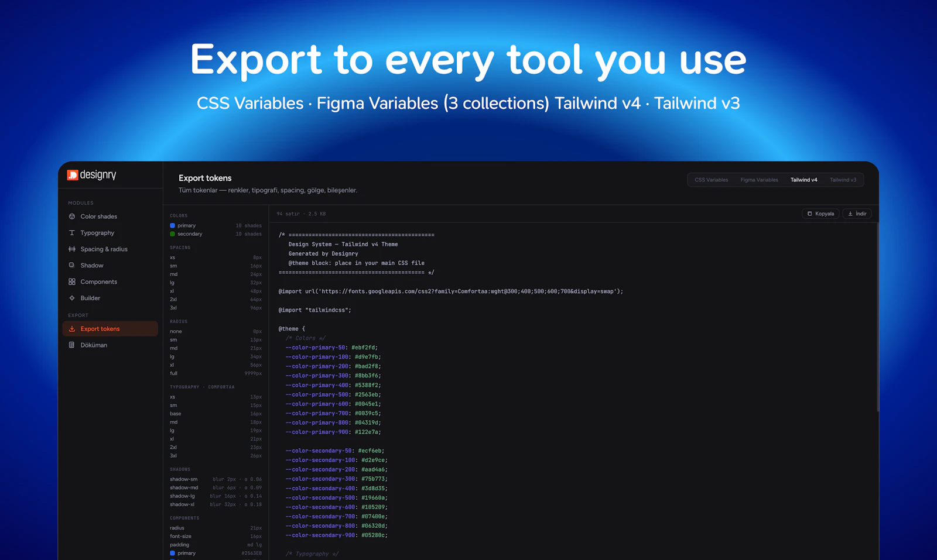Open the Builder module

[110, 298]
